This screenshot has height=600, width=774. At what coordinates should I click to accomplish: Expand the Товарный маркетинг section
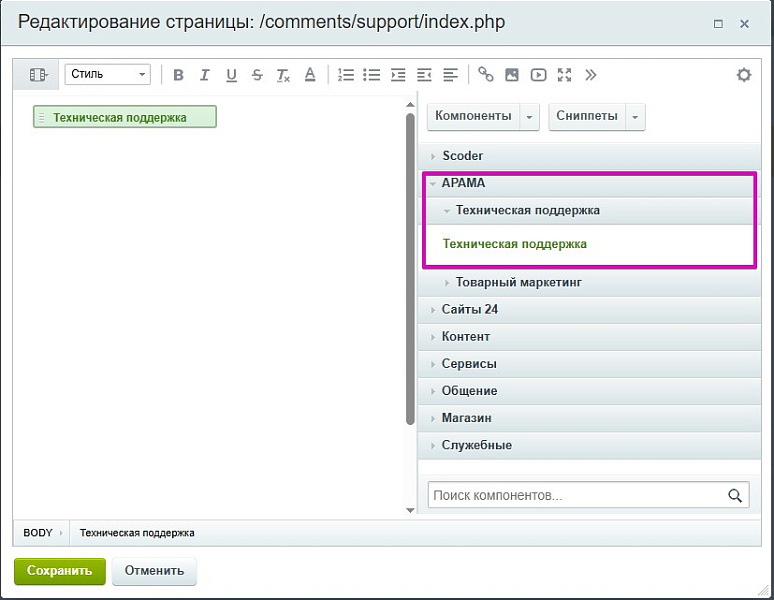[x=518, y=283]
